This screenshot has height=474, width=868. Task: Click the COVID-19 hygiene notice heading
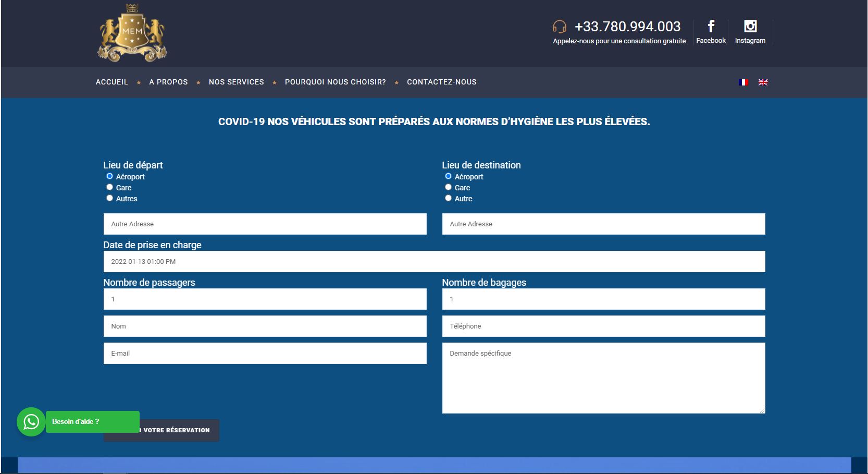(x=434, y=121)
